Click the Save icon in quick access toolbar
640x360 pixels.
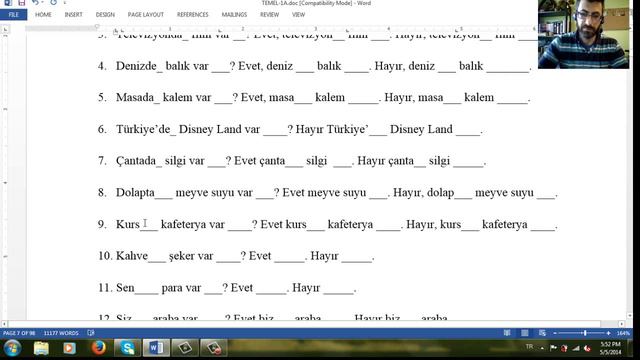(22, 3)
